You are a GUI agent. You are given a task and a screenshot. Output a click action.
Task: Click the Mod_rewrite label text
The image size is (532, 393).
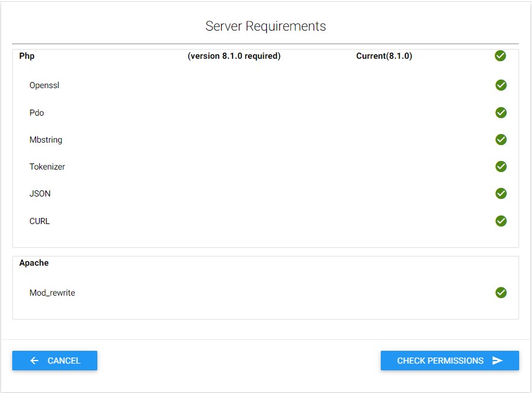click(52, 293)
